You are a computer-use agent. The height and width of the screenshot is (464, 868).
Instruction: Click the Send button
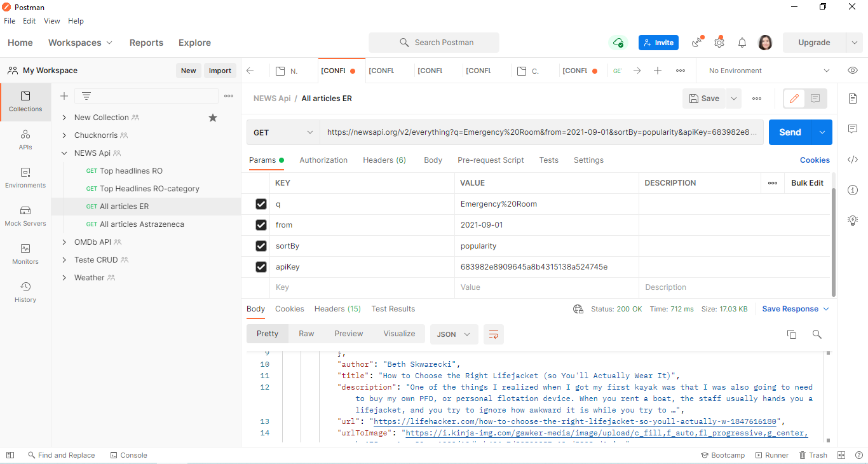tap(790, 132)
